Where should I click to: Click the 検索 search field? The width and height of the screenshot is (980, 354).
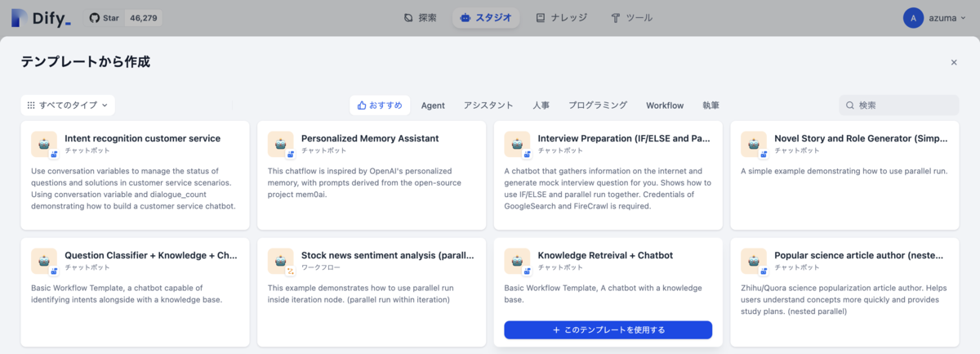point(899,105)
